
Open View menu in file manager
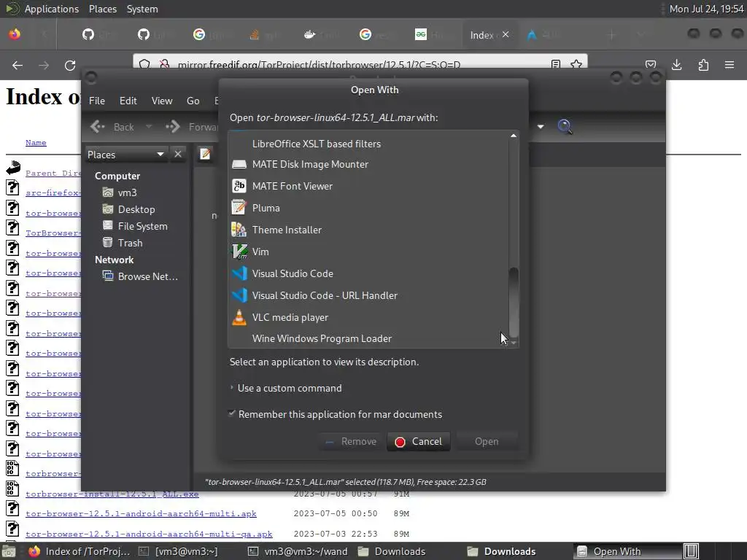pyautogui.click(x=161, y=101)
